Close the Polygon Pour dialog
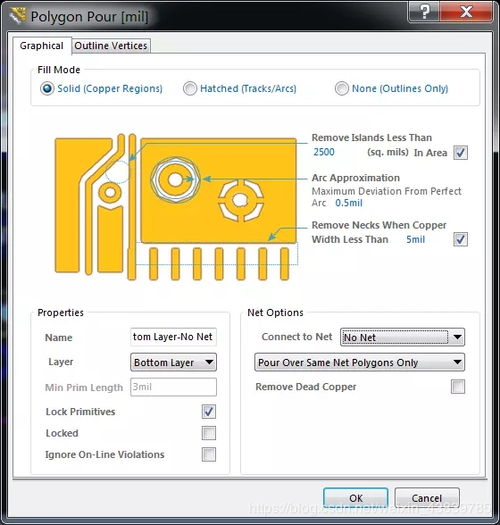This screenshot has width=500, height=525. pyautogui.click(x=466, y=12)
